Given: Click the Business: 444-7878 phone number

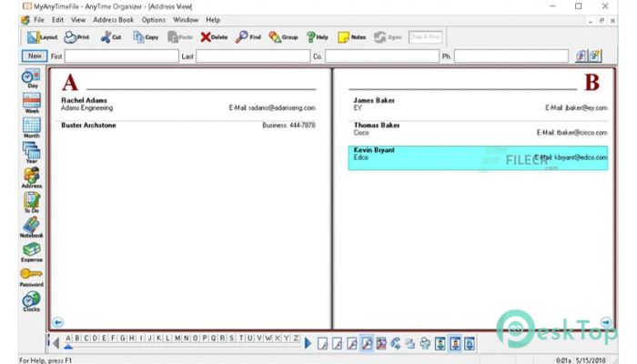Looking at the screenshot, I should [x=288, y=126].
